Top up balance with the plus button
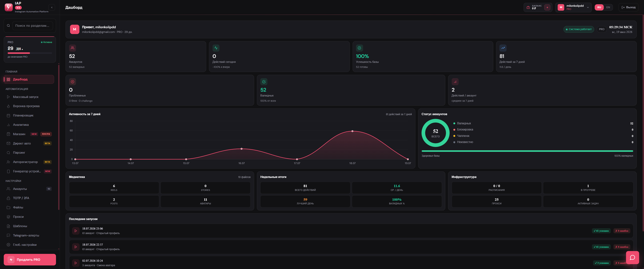Screen dimensions: 644x269 click(x=547, y=7)
